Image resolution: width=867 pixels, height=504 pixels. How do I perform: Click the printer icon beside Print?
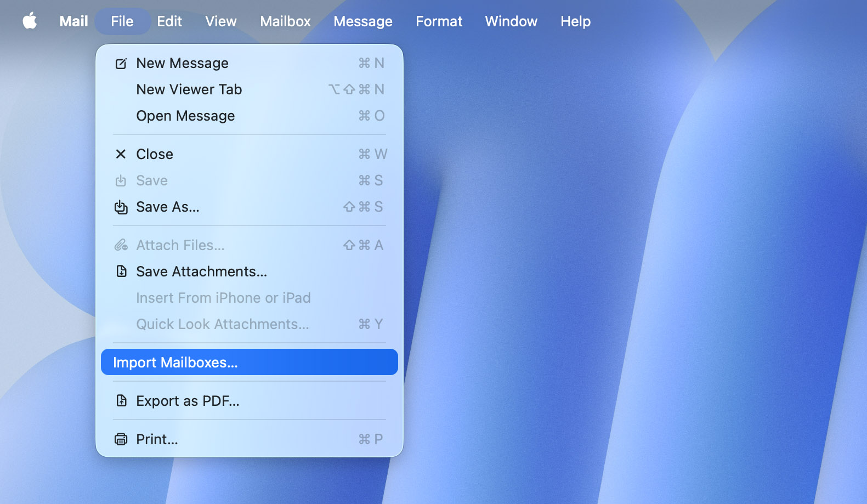coord(121,439)
